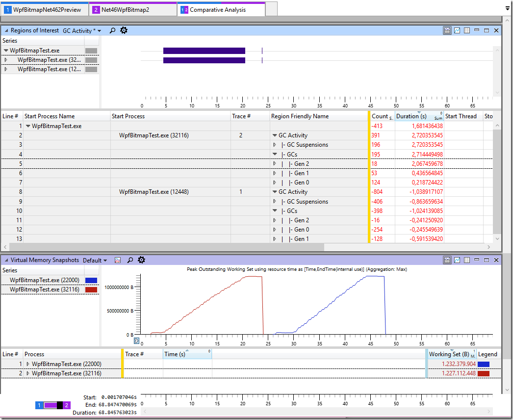
Task: Close the Virtual Memory Snapshots panel
Action: coord(496,260)
